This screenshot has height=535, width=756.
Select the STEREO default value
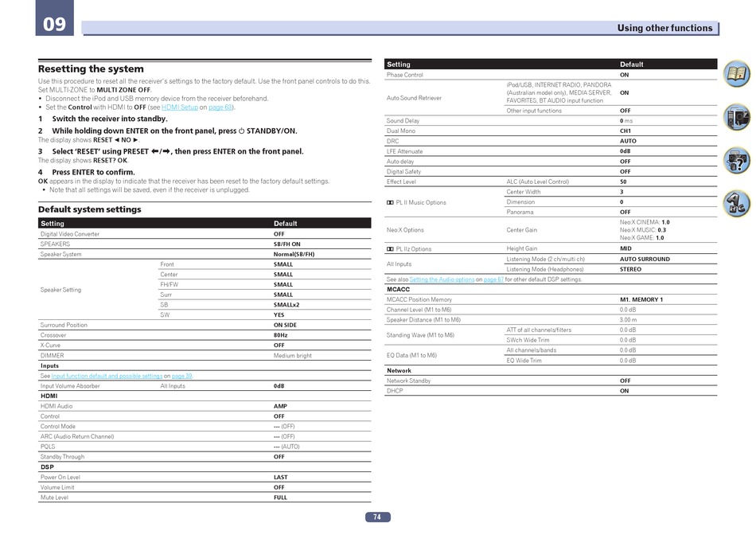click(x=630, y=269)
